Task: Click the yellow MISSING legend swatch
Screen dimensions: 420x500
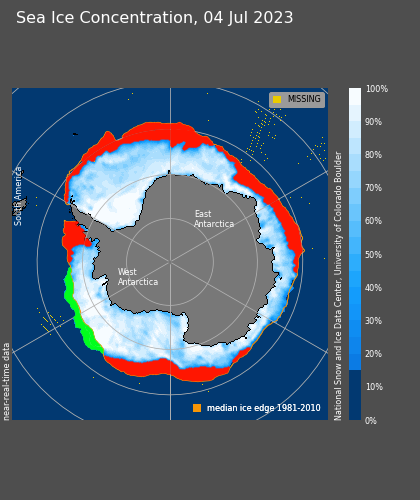Action: tap(277, 99)
